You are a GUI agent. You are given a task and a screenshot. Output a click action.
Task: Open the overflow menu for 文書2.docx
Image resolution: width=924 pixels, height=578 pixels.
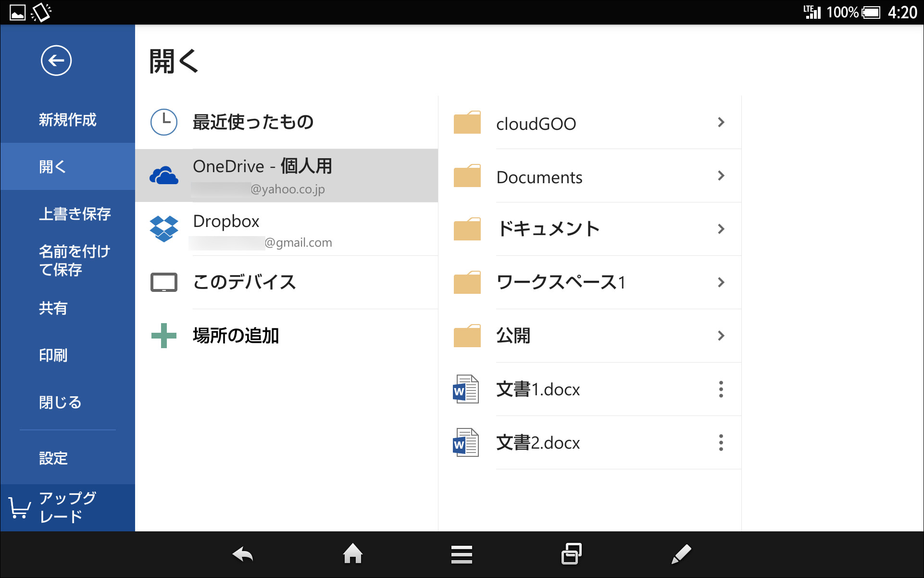click(x=721, y=442)
